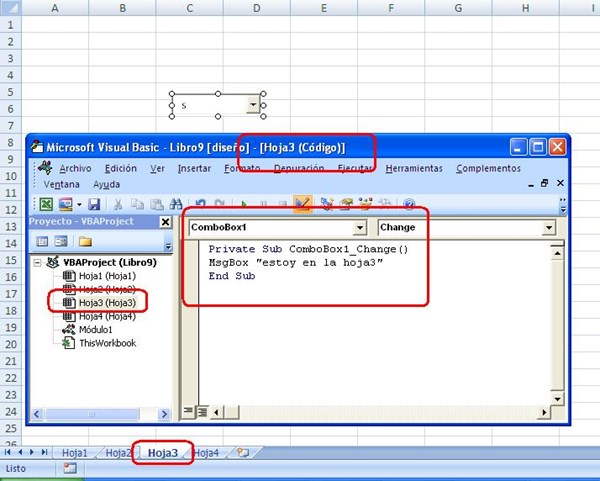Click View Object icon in Project panel
The image size is (600, 481).
click(61, 241)
